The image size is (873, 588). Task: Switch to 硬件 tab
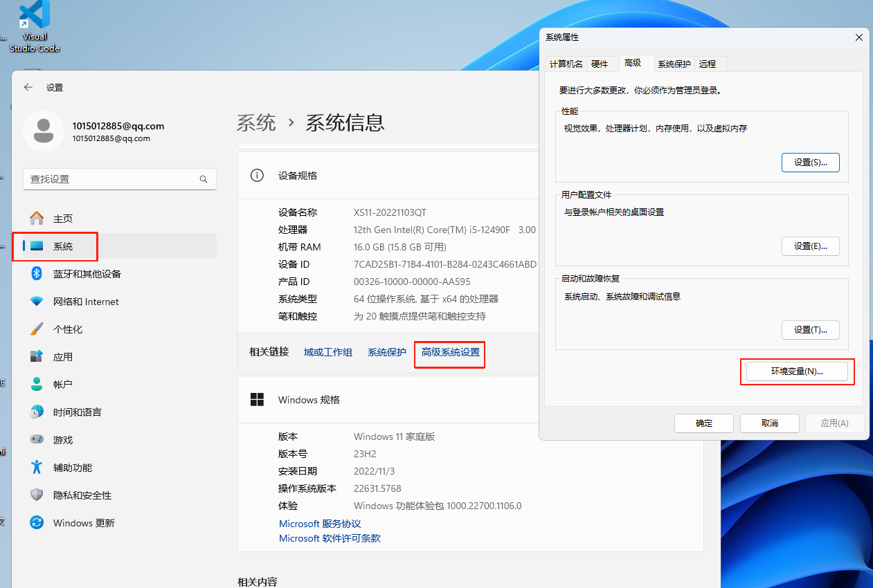[600, 64]
